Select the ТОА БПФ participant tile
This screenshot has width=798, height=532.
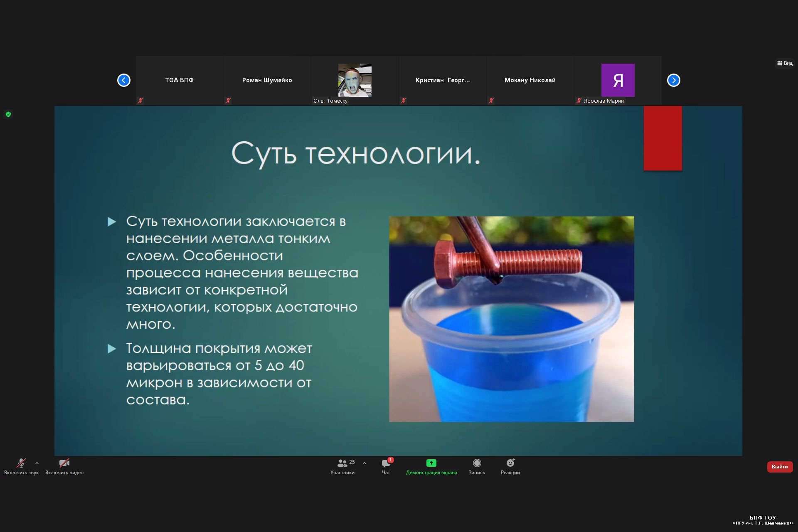click(180, 80)
